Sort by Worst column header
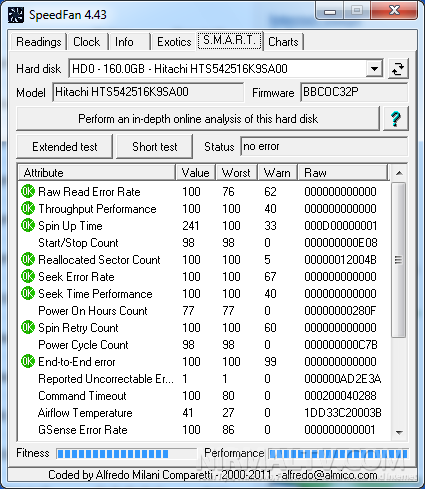Image resolution: width=425 pixels, height=489 pixels. click(x=236, y=173)
